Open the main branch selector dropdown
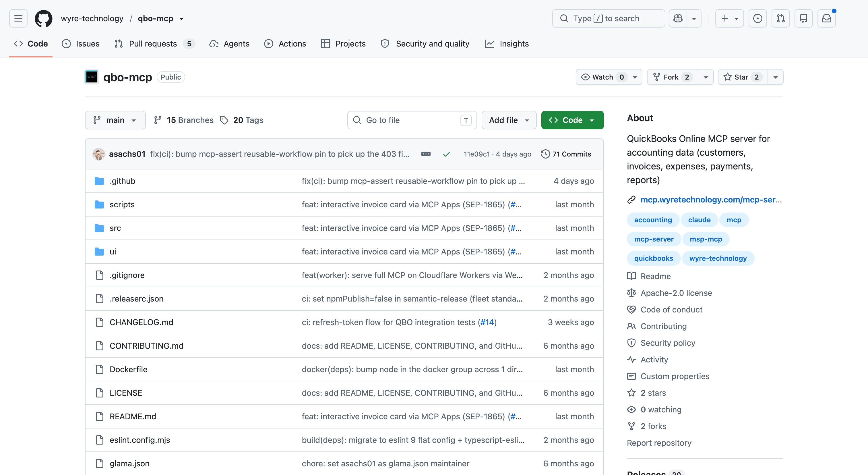The image size is (868, 475). coord(115,120)
